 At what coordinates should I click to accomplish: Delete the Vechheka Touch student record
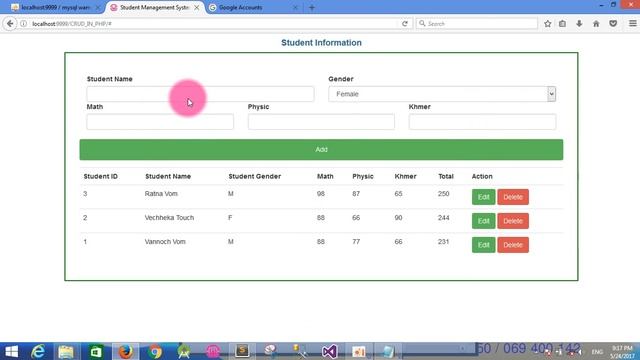[513, 221]
